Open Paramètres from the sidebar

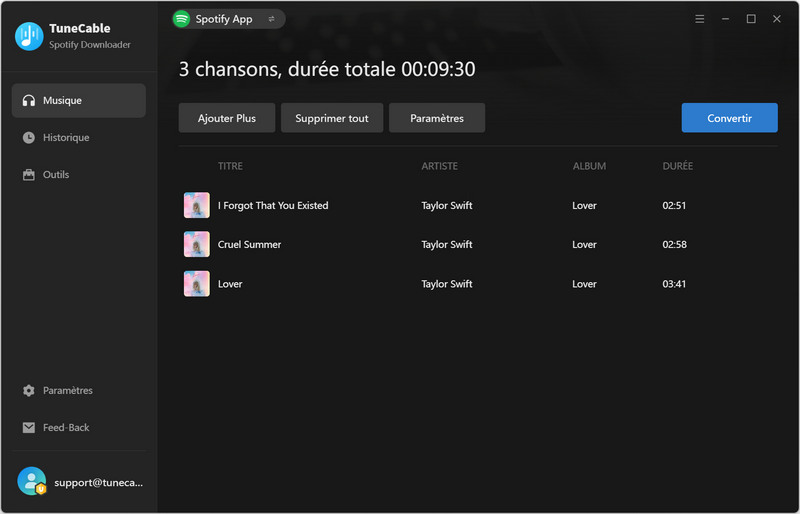coord(79,390)
